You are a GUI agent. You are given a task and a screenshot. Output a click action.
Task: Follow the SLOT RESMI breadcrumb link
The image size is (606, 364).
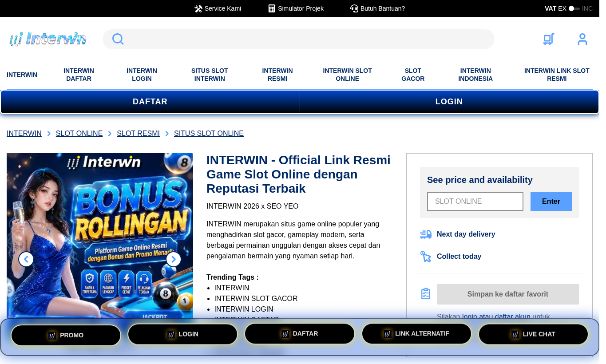tap(138, 134)
